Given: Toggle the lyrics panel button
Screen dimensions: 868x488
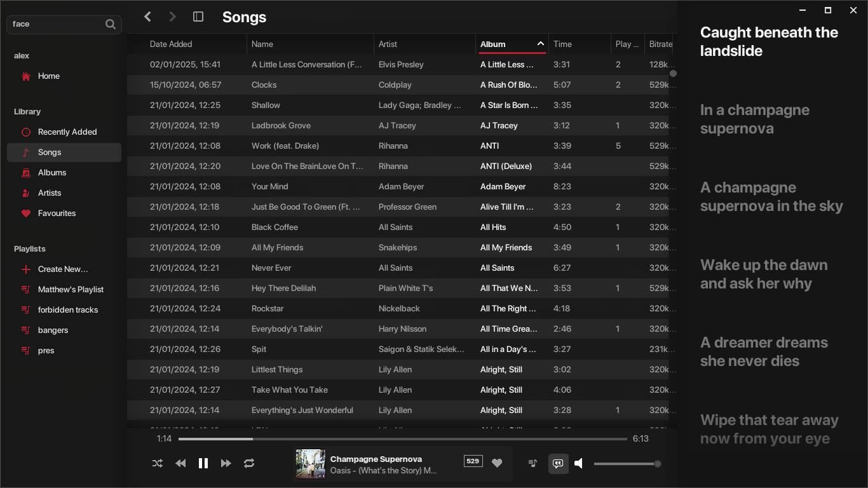Looking at the screenshot, I should [558, 463].
